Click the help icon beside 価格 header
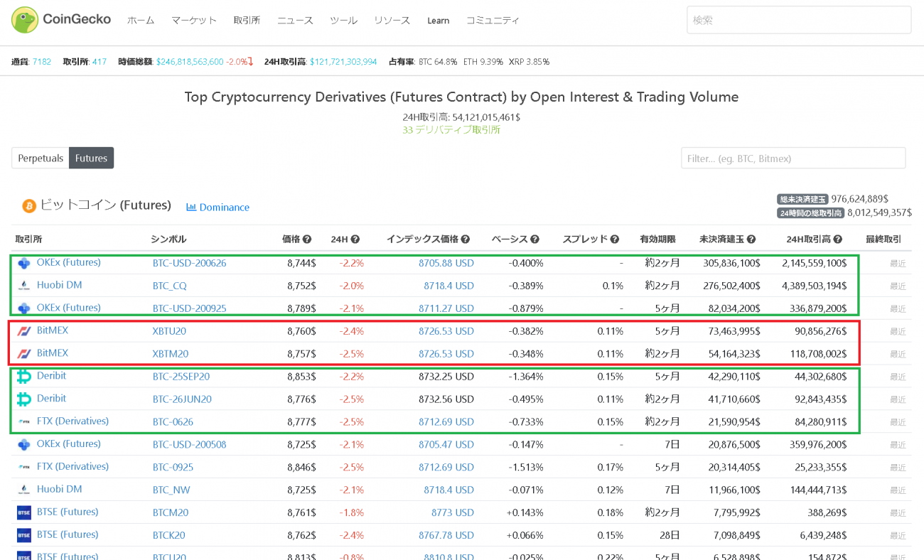 click(x=307, y=240)
